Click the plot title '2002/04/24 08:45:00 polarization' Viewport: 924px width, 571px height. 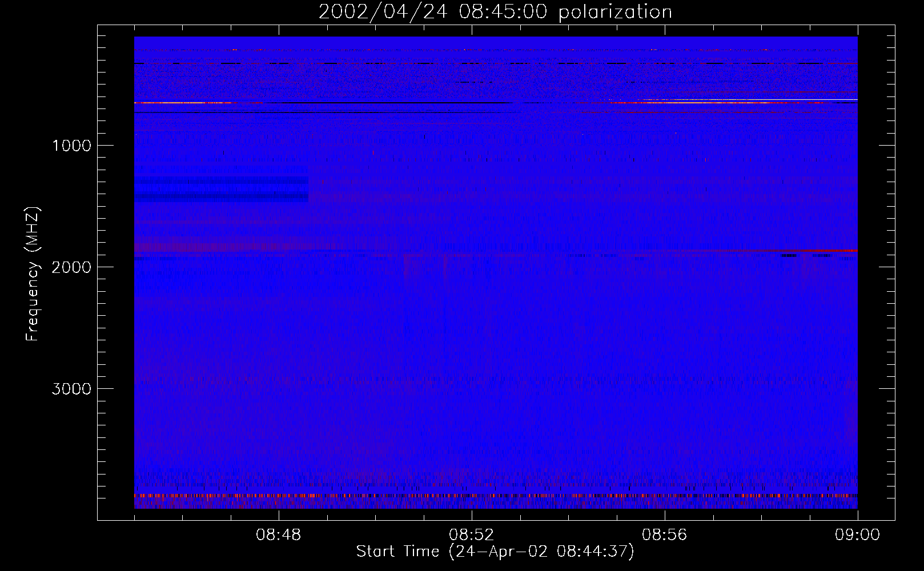pos(495,12)
